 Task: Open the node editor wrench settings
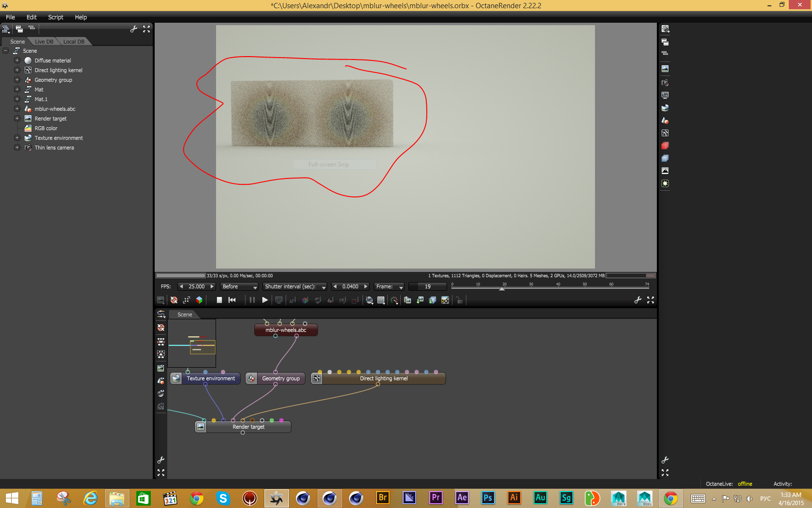click(x=161, y=460)
